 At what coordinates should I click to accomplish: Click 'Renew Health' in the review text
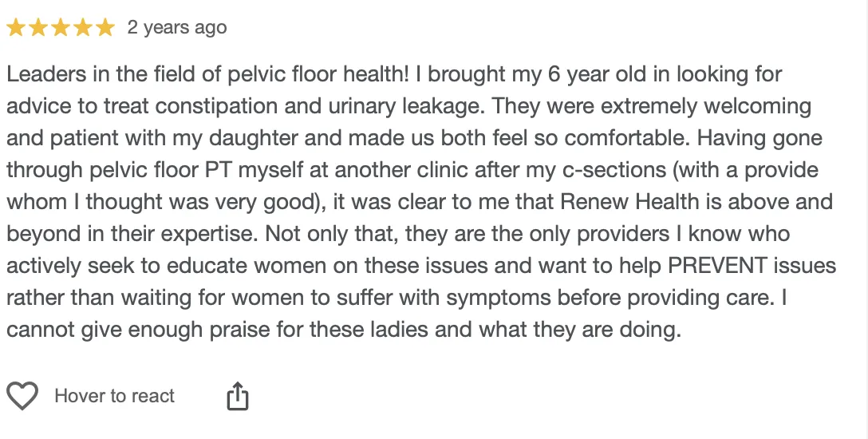pyautogui.click(x=630, y=201)
